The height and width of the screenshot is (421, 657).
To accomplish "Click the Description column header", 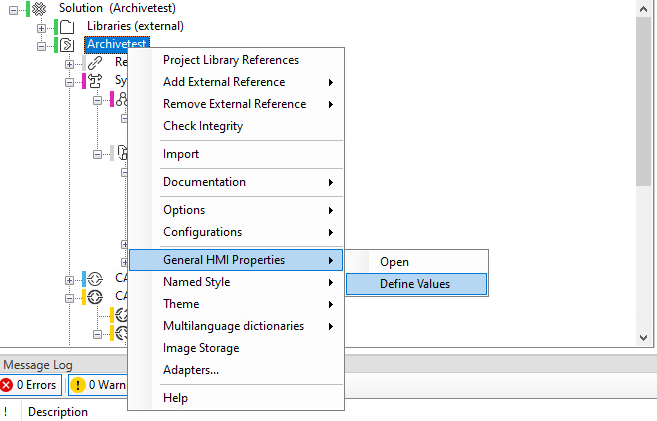I will 58,412.
